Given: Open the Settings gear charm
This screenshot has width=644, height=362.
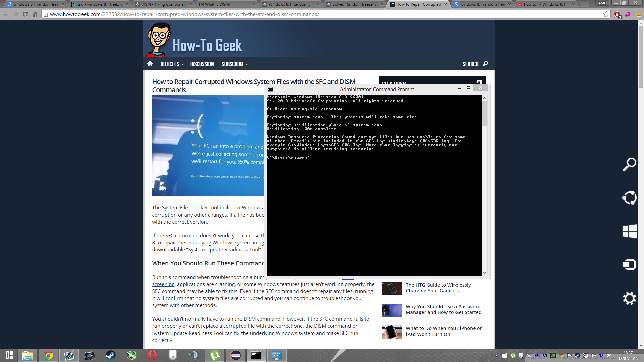Looking at the screenshot, I should click(629, 298).
